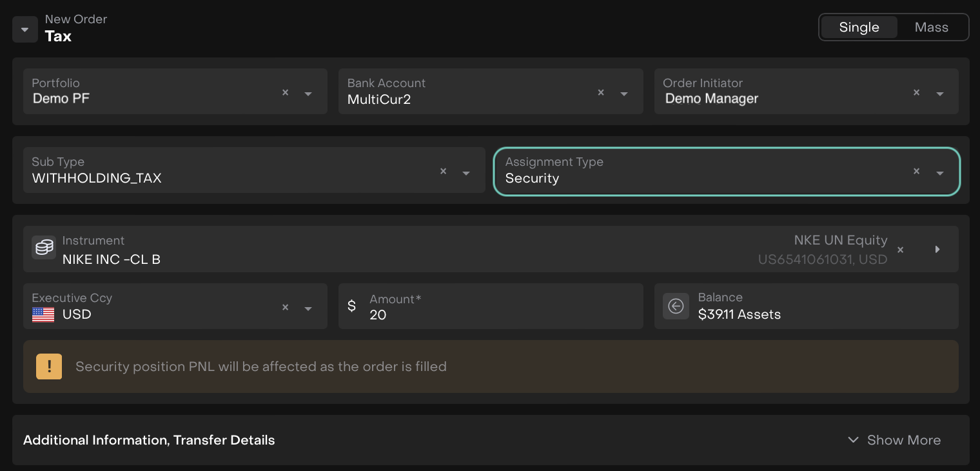This screenshot has width=980, height=471.
Task: Collapse the New Order Tax panel
Action: pos(25,30)
